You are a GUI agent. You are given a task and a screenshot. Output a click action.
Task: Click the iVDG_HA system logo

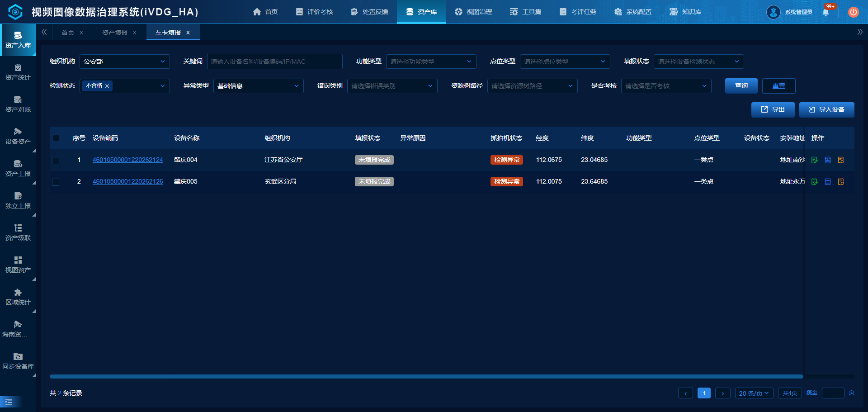pos(15,12)
